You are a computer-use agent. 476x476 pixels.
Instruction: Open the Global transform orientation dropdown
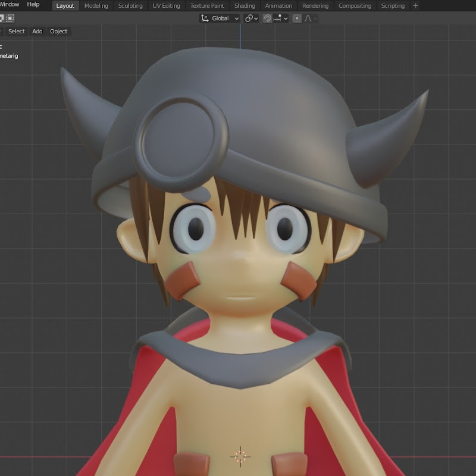tap(220, 18)
